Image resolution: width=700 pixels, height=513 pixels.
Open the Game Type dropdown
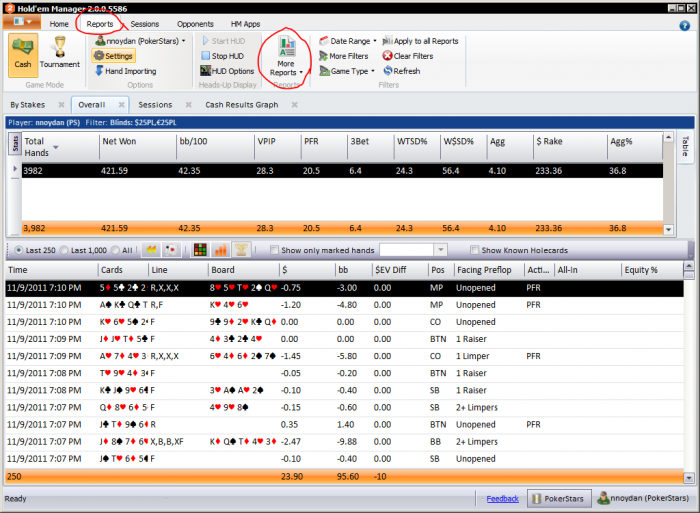[373, 71]
